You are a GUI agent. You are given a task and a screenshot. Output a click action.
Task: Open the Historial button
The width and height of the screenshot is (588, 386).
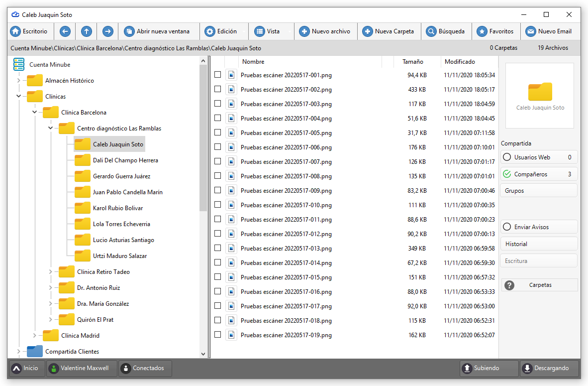click(539, 244)
